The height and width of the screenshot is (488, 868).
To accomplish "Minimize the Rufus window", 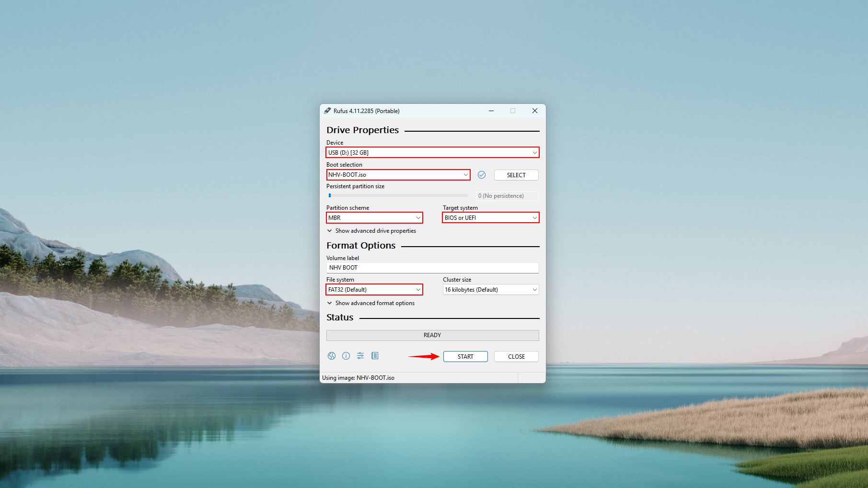I will click(x=491, y=111).
